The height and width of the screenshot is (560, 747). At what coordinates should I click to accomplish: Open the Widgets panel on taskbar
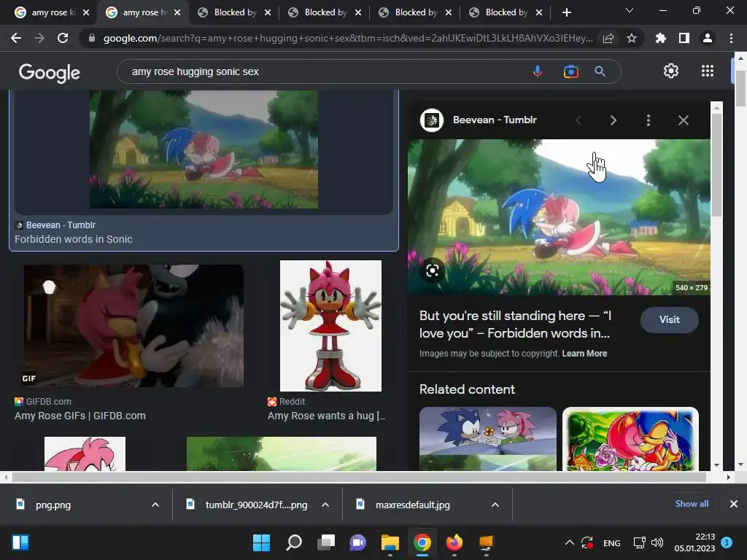tap(20, 542)
